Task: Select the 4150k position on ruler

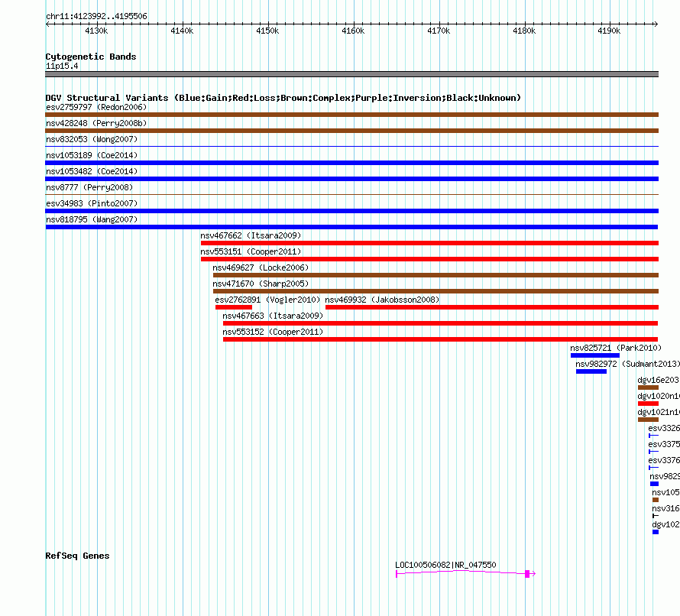Action: (267, 31)
